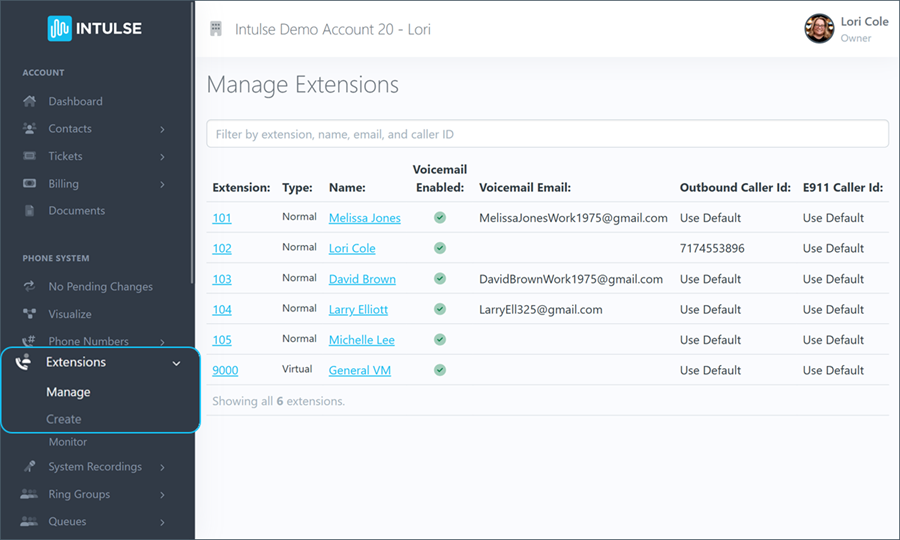Collapse the Extensions menu chevron
This screenshot has height=540, width=900.
[177, 363]
